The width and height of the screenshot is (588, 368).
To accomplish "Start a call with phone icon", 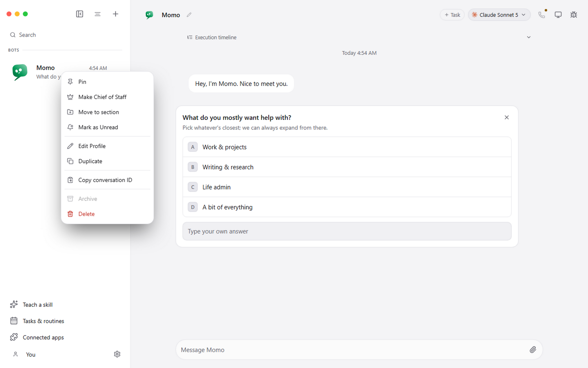I will tap(541, 15).
